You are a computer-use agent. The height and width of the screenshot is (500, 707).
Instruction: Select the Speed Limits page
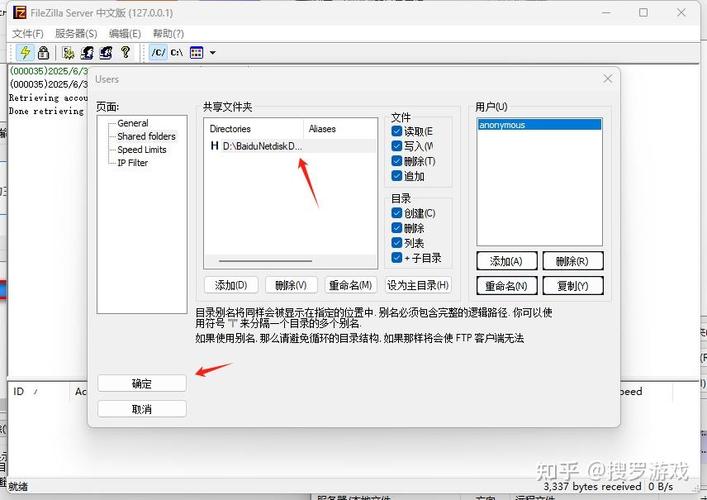142,150
